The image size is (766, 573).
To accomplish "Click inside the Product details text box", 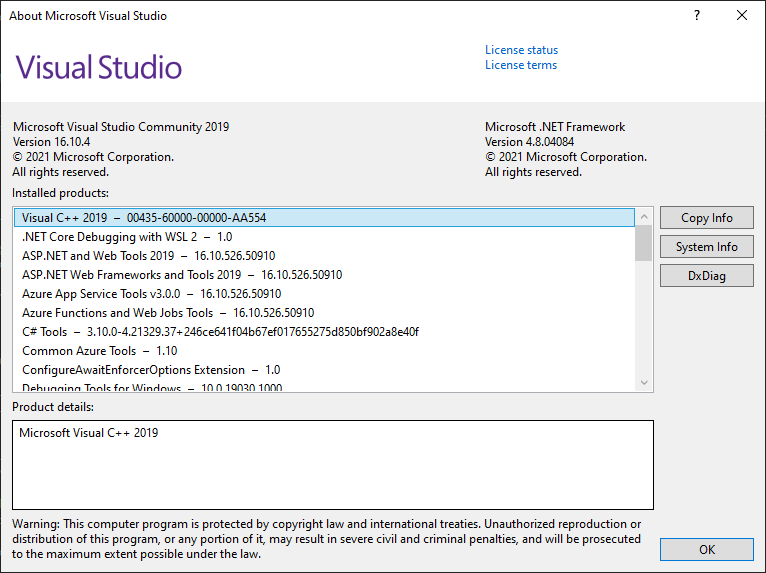I will pos(333,465).
